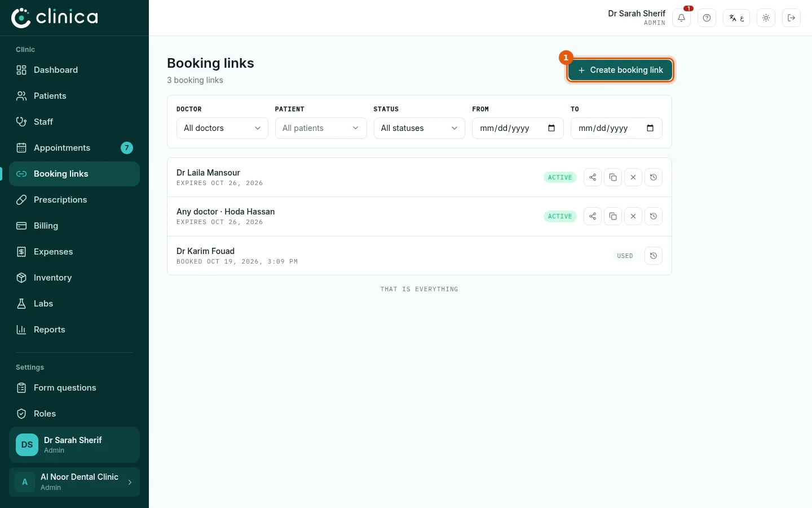Screen dimensions: 812x508
Task: Open Reports in the sidebar
Action: pyautogui.click(x=74, y=330)
